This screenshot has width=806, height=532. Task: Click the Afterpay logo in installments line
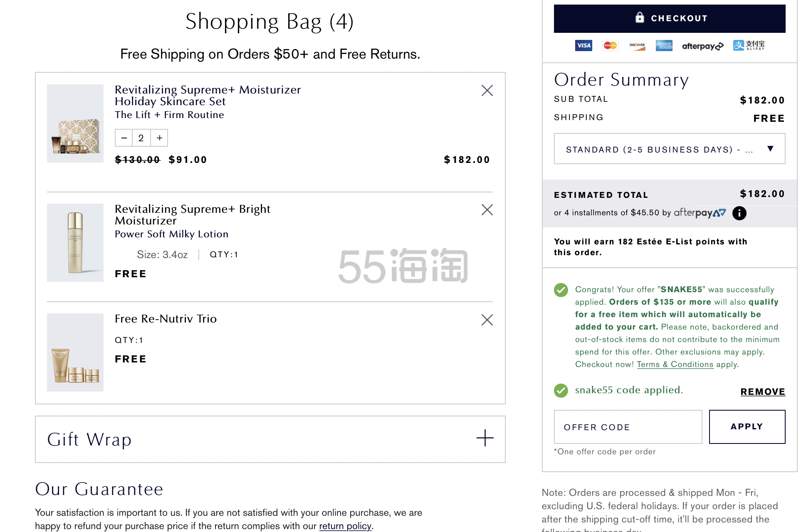pyautogui.click(x=700, y=213)
